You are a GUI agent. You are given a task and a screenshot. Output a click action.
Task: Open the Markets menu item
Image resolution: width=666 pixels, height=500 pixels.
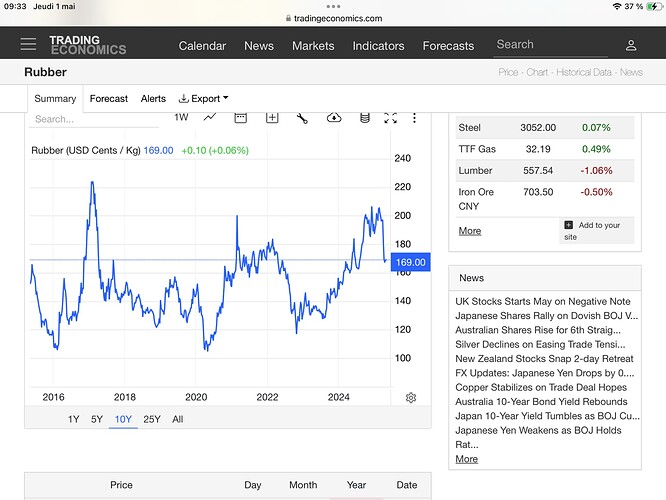313,45
